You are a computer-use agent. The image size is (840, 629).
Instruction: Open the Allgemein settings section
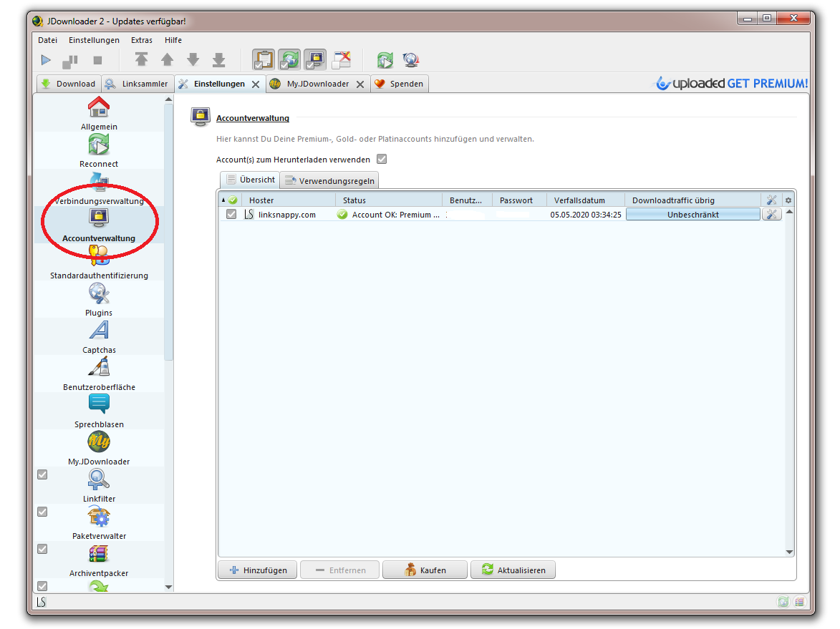coord(99,114)
